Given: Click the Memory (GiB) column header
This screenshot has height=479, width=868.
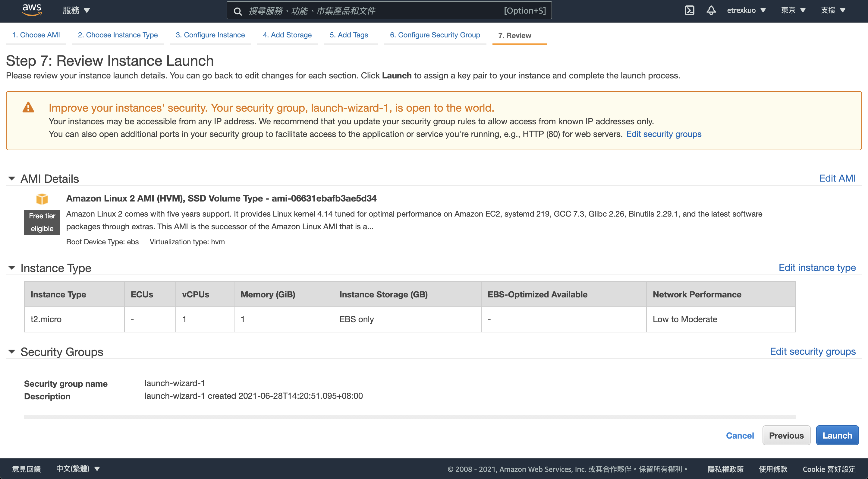Looking at the screenshot, I should click(283, 294).
